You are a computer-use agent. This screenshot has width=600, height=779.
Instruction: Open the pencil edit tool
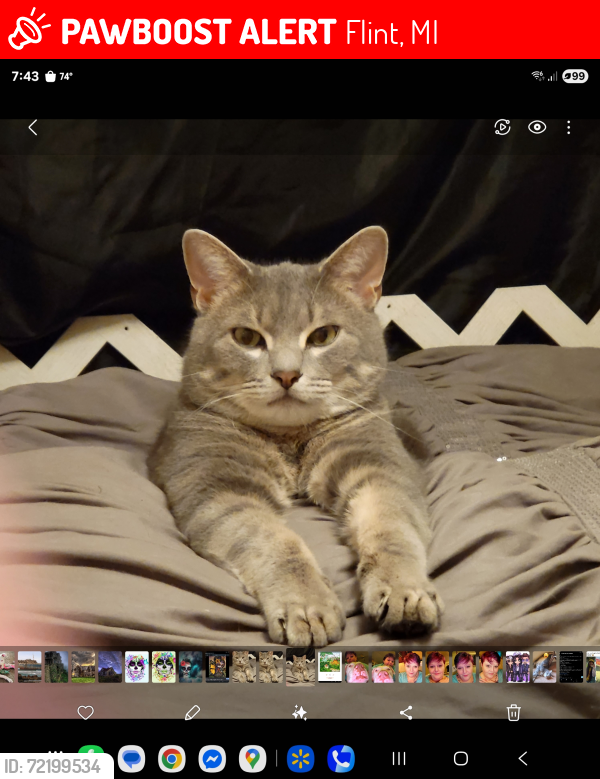[x=192, y=712]
